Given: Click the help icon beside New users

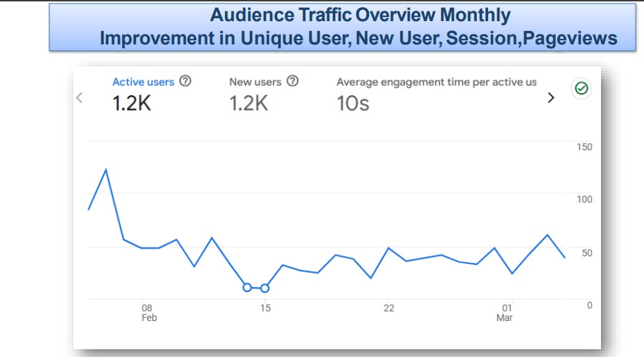Looking at the screenshot, I should point(293,81).
